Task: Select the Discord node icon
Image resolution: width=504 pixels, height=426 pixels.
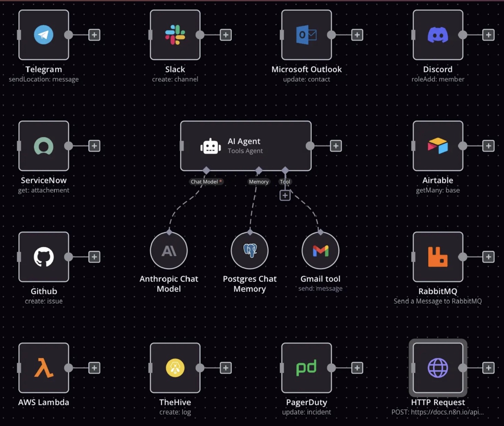Action: pos(438,35)
